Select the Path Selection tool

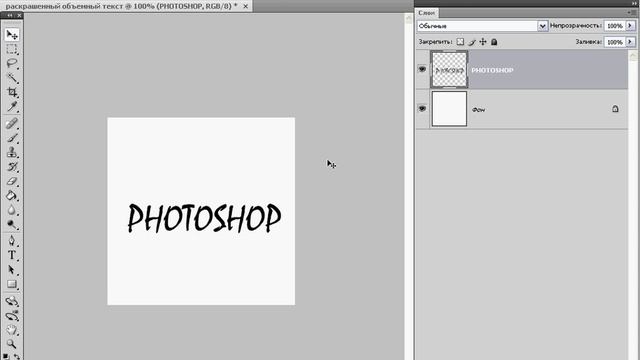(x=12, y=270)
